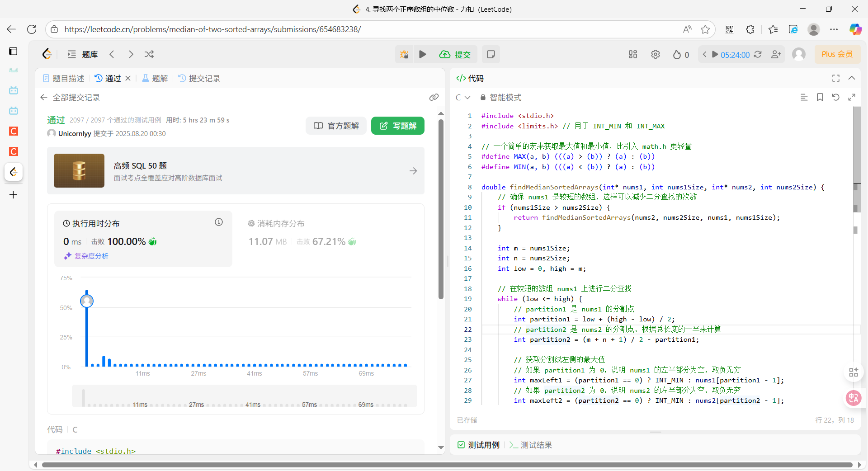This screenshot has height=471, width=868.
Task: Open Copilot icon in browser
Action: click(855, 29)
